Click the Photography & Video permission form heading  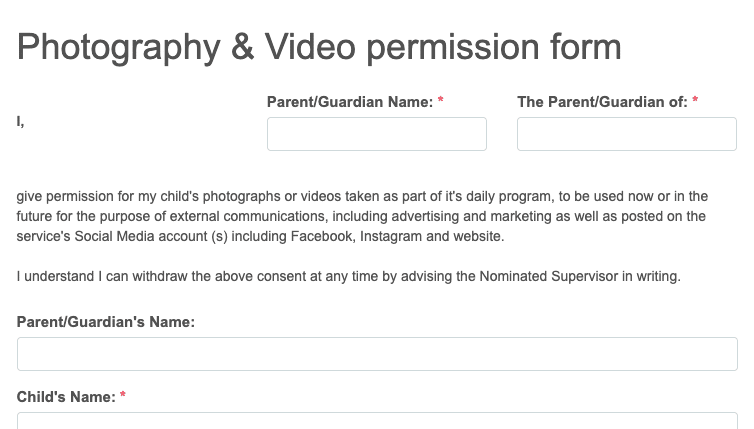point(319,47)
